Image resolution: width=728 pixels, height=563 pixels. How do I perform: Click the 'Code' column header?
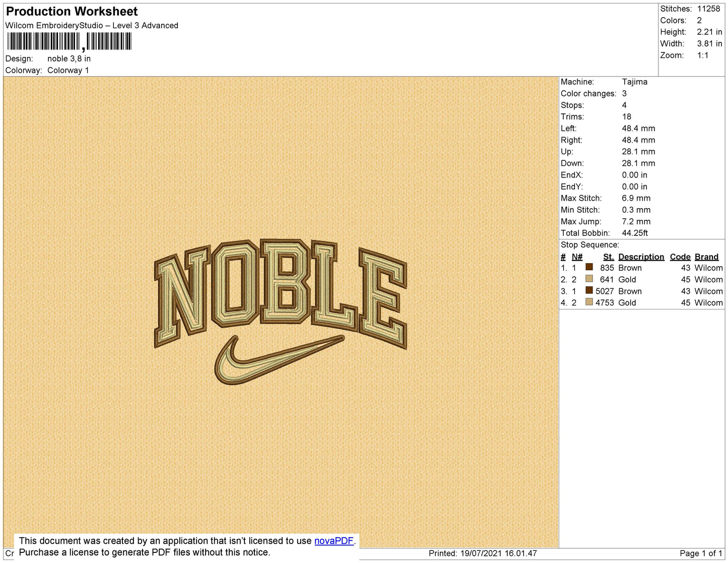click(x=680, y=257)
